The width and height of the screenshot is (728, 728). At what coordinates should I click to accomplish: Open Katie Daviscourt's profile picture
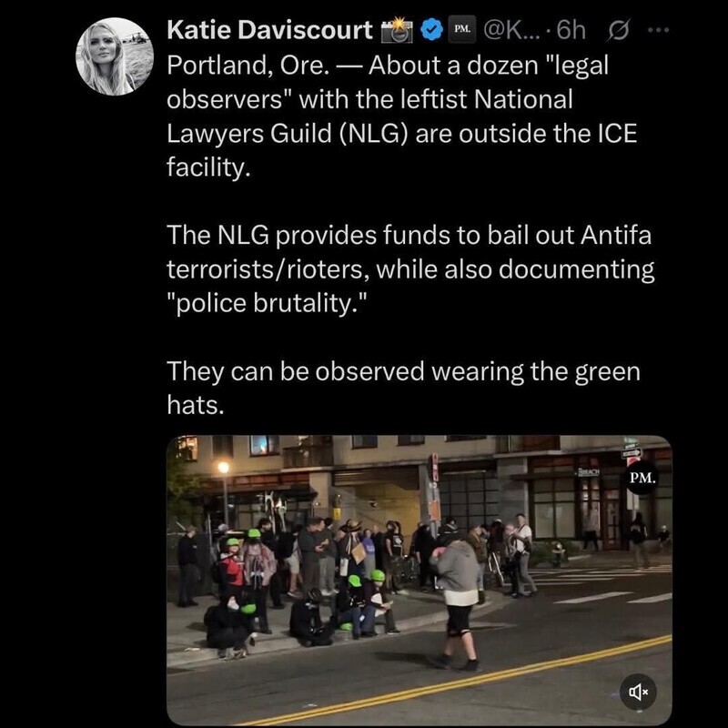(x=115, y=56)
